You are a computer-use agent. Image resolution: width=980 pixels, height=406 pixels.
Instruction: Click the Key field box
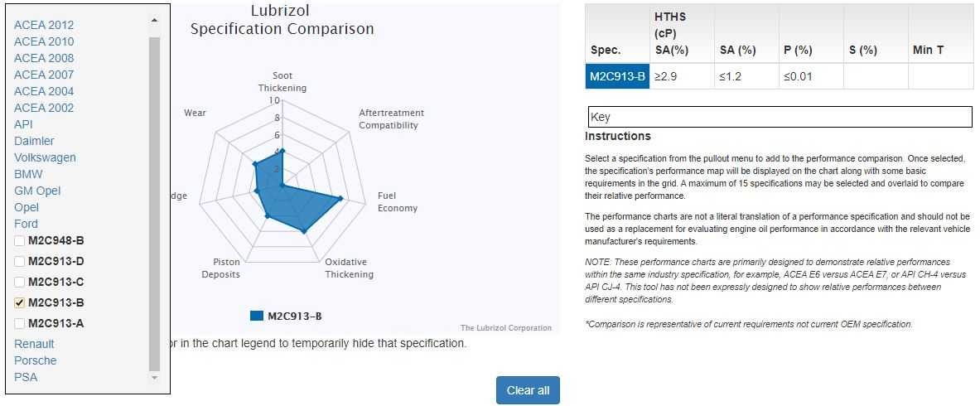(780, 117)
